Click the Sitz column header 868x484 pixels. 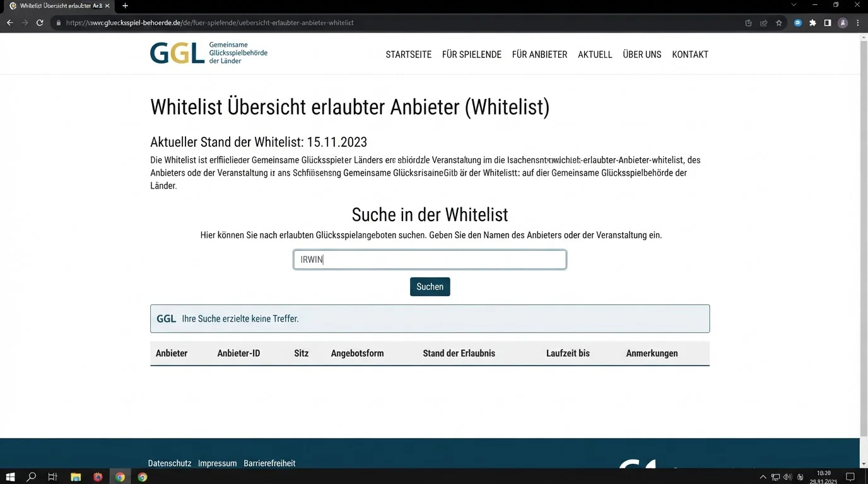click(302, 354)
